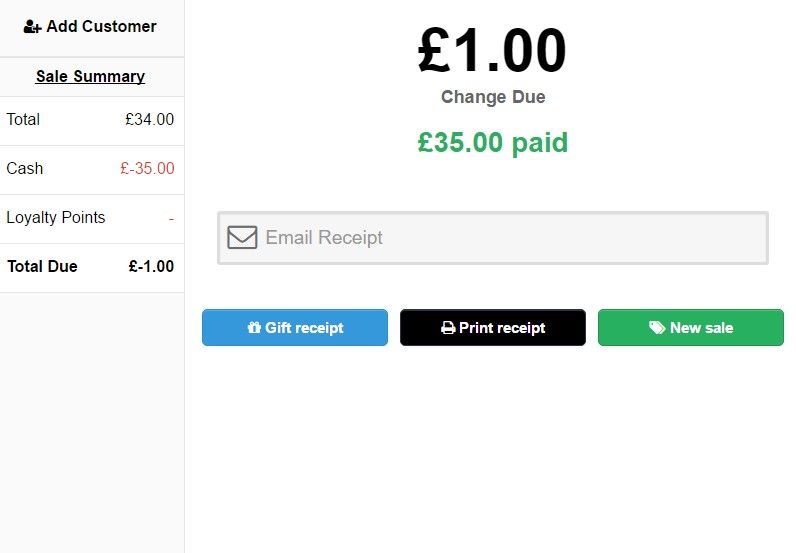Screen dimensions: 796x553
Task: Click the £35.00 paid green text
Action: point(492,142)
